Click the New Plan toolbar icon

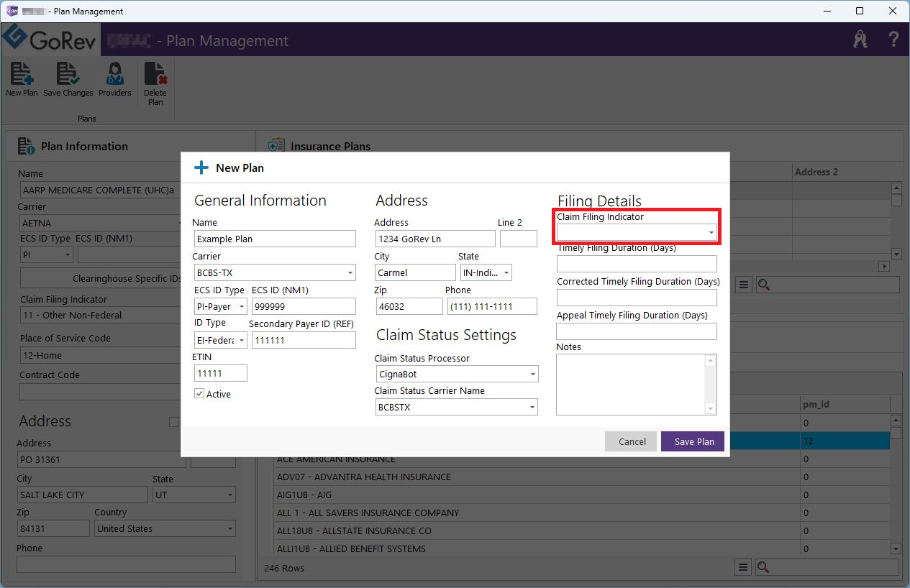pos(22,74)
